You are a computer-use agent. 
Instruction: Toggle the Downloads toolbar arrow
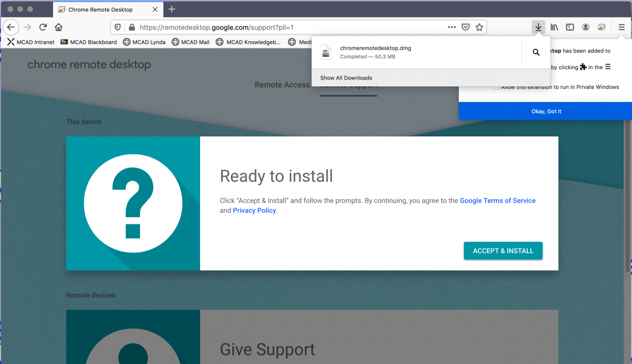click(538, 27)
